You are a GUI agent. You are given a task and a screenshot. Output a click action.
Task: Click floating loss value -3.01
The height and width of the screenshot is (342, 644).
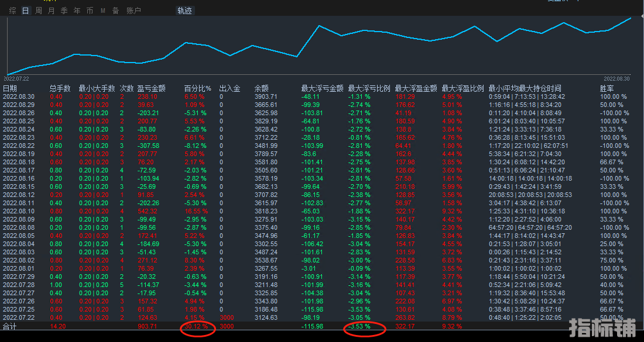pyautogui.click(x=309, y=268)
